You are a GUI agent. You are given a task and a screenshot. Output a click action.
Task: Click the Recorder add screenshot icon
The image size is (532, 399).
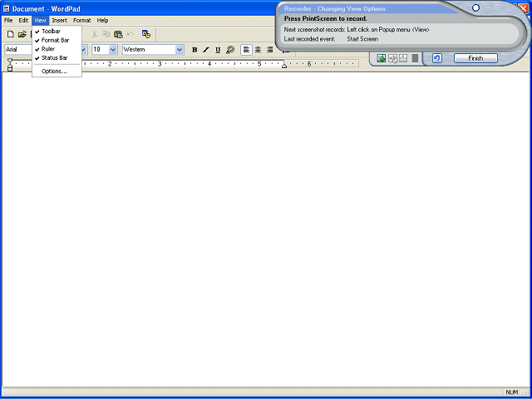382,58
